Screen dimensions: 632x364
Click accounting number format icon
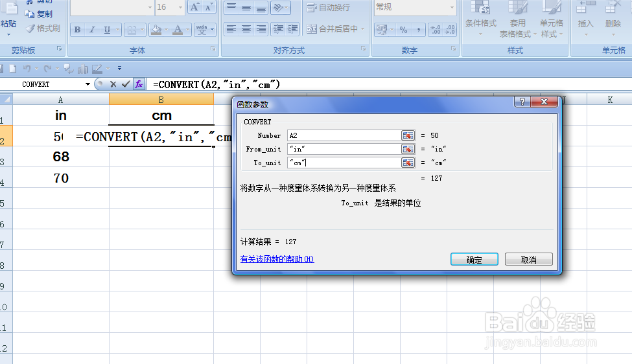tap(382, 30)
